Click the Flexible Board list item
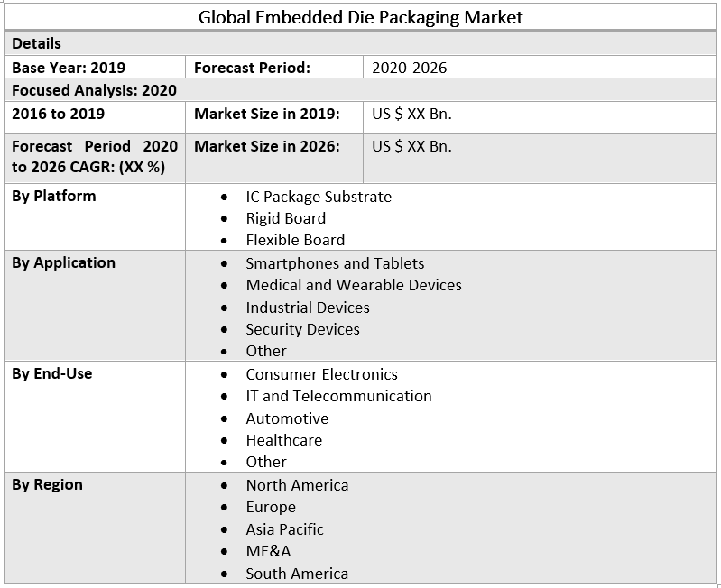721x588 pixels. click(295, 240)
